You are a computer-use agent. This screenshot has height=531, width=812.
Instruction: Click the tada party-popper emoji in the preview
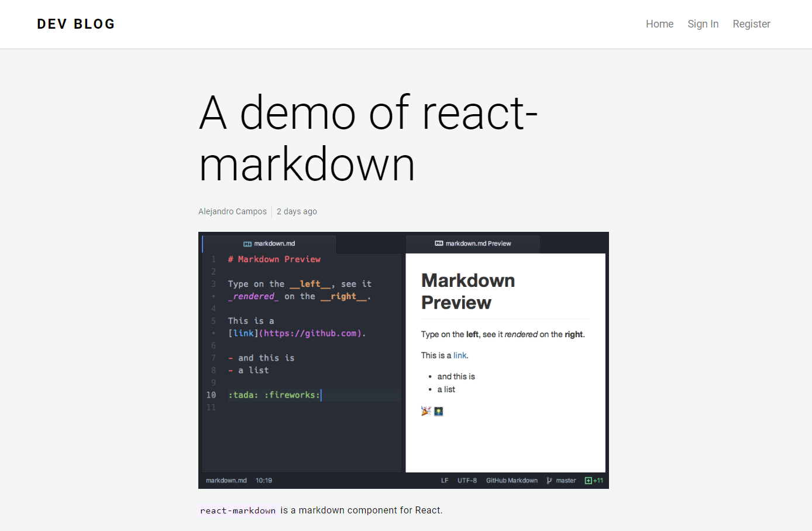[x=425, y=411]
